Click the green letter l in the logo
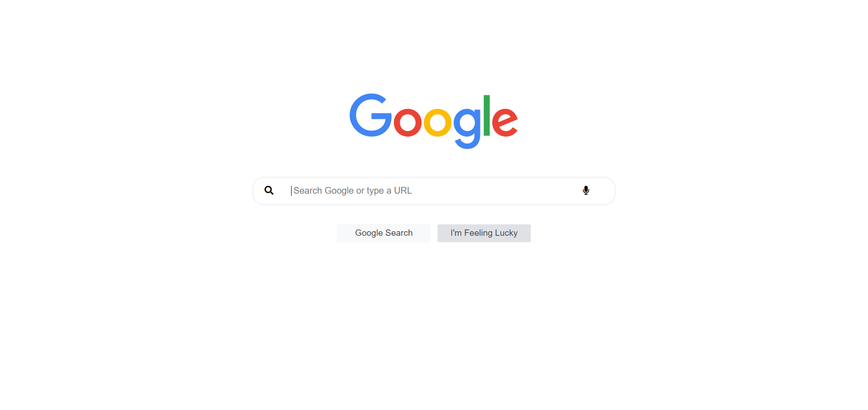The height and width of the screenshot is (410, 868). point(487,115)
